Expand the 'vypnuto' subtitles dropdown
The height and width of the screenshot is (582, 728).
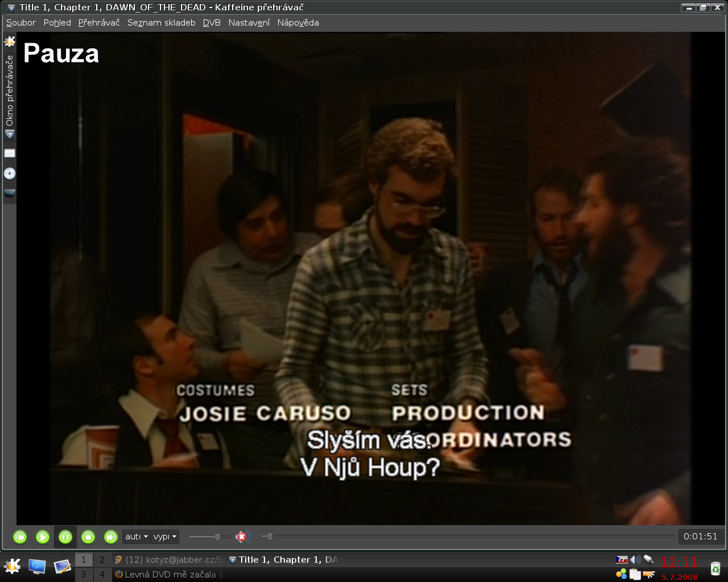pos(165,537)
